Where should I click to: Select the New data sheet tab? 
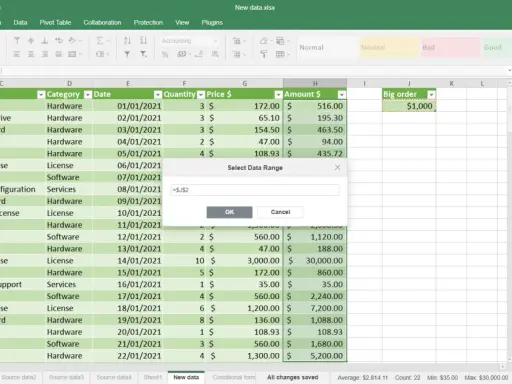click(186, 377)
